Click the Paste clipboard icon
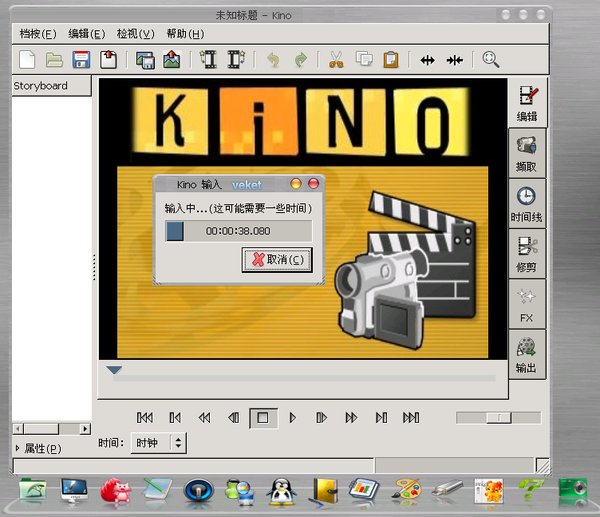Viewport: 600px width, 517px height. tap(391, 60)
